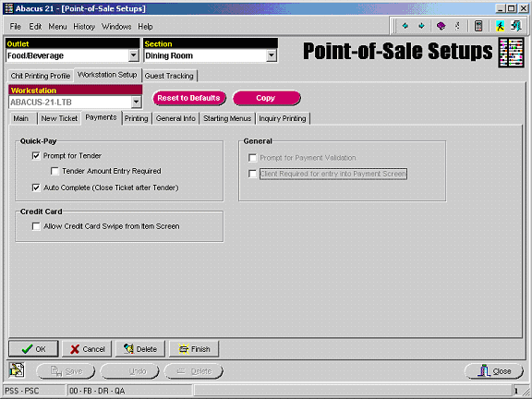Click the exit door toolbar icon

(516, 26)
